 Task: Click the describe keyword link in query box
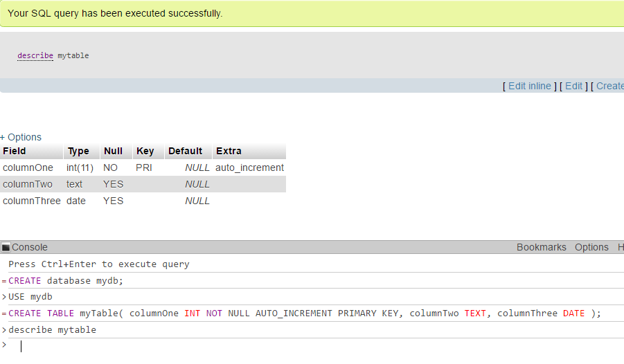coord(35,55)
